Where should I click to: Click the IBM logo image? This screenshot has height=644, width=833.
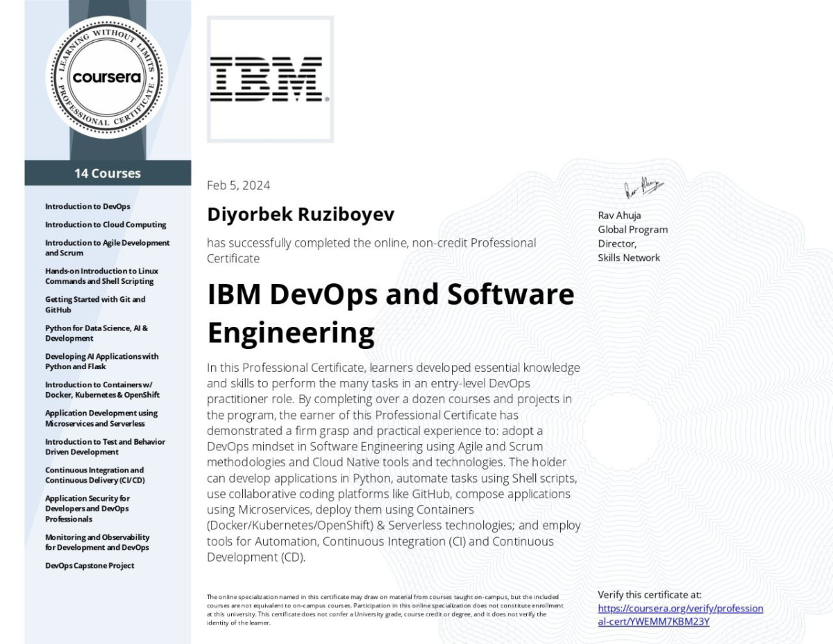coord(270,79)
